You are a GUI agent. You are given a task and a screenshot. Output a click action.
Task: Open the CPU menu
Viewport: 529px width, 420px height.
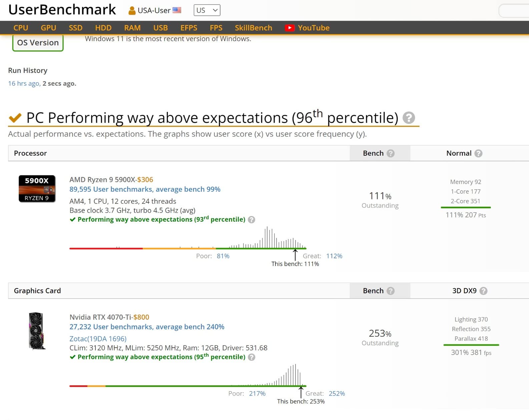pyautogui.click(x=21, y=28)
